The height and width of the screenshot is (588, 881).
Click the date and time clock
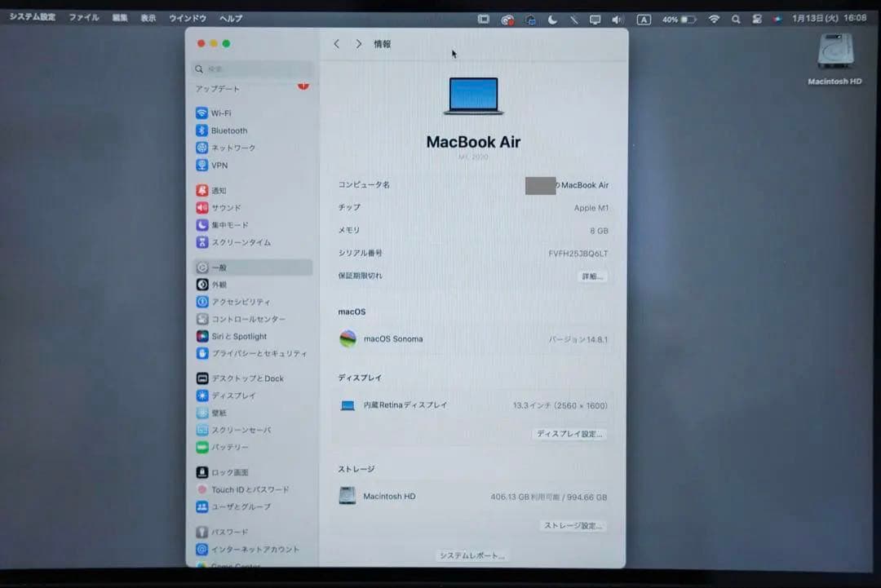(830, 18)
